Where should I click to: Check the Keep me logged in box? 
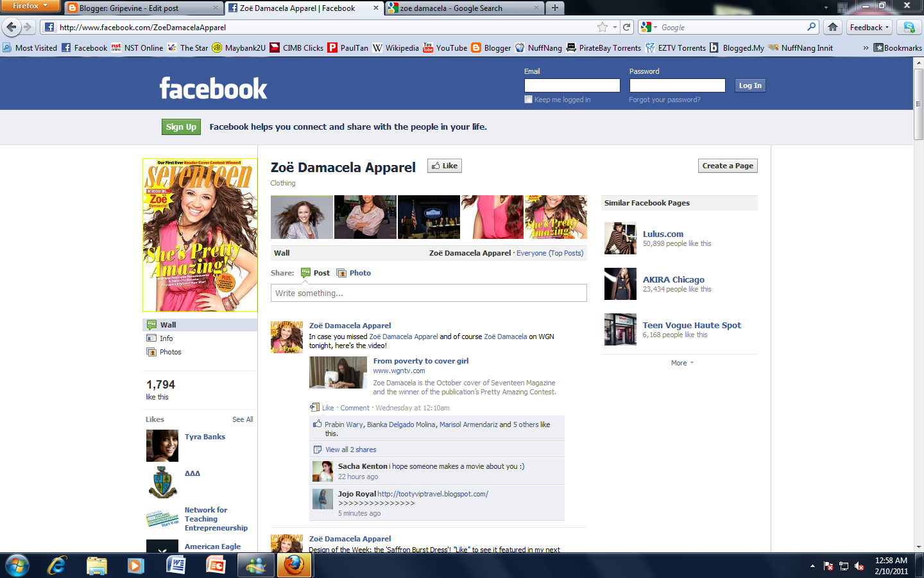point(528,100)
